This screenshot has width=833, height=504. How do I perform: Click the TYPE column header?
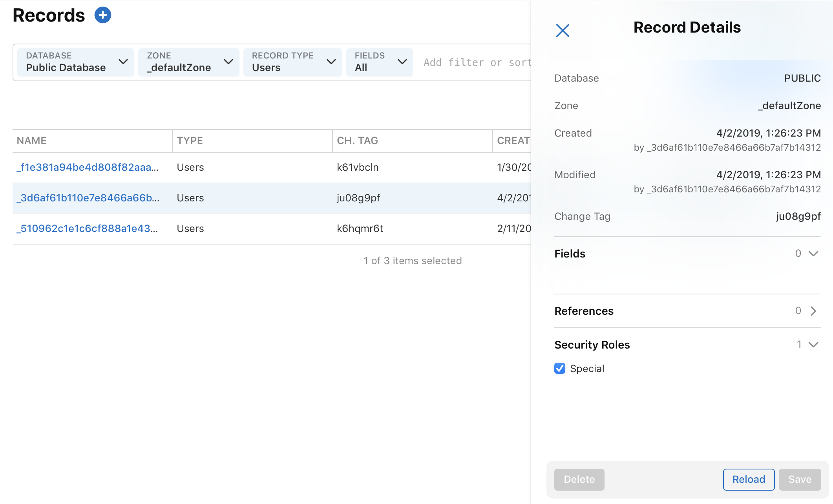(x=190, y=141)
